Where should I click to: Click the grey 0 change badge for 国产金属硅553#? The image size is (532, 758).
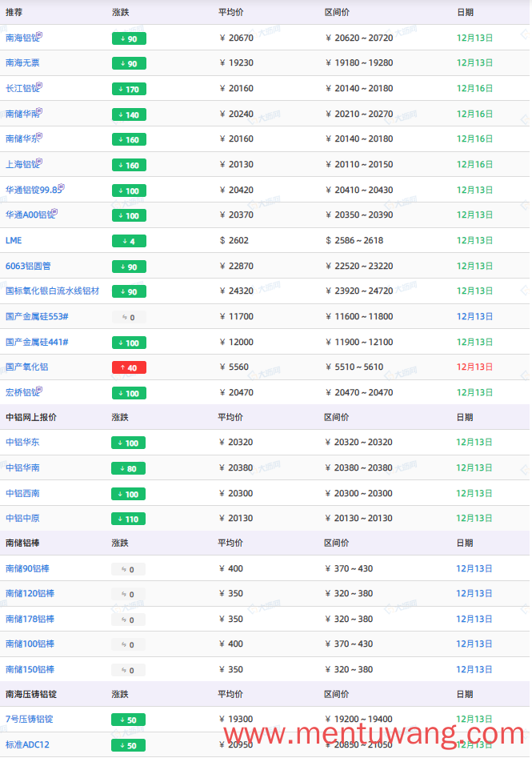click(x=129, y=318)
